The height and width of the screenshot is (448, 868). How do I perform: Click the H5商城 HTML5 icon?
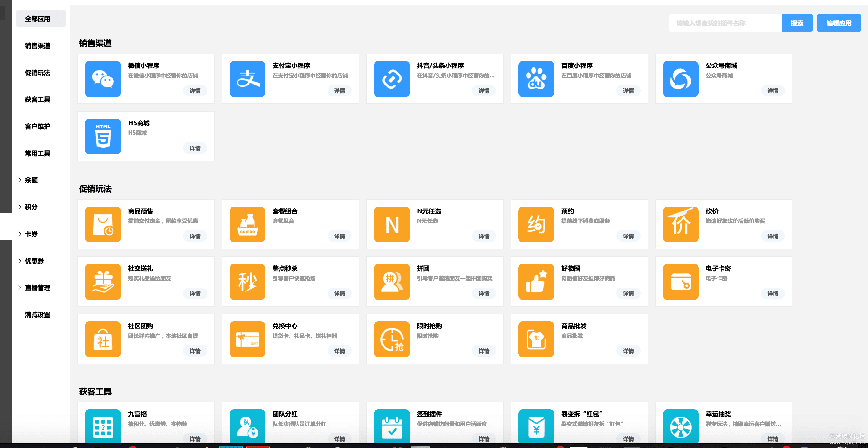103,136
